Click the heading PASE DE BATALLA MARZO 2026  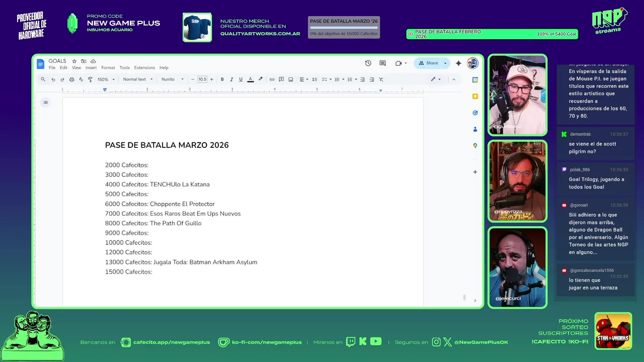167,145
